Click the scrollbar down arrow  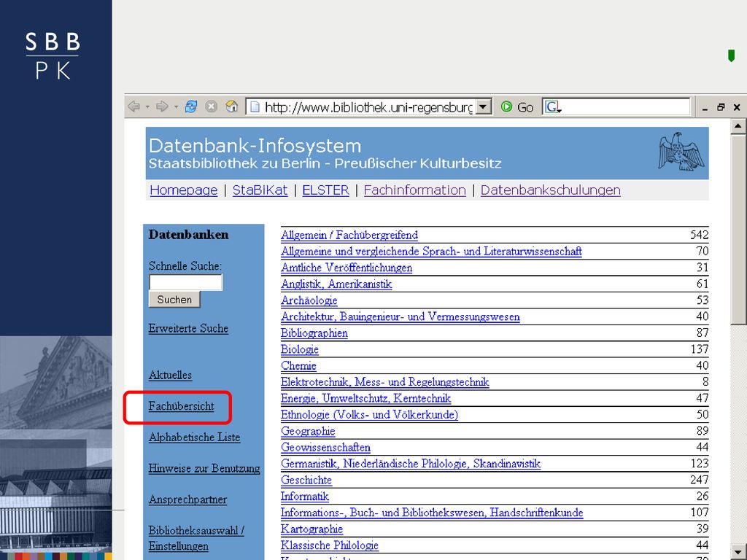tap(738, 551)
